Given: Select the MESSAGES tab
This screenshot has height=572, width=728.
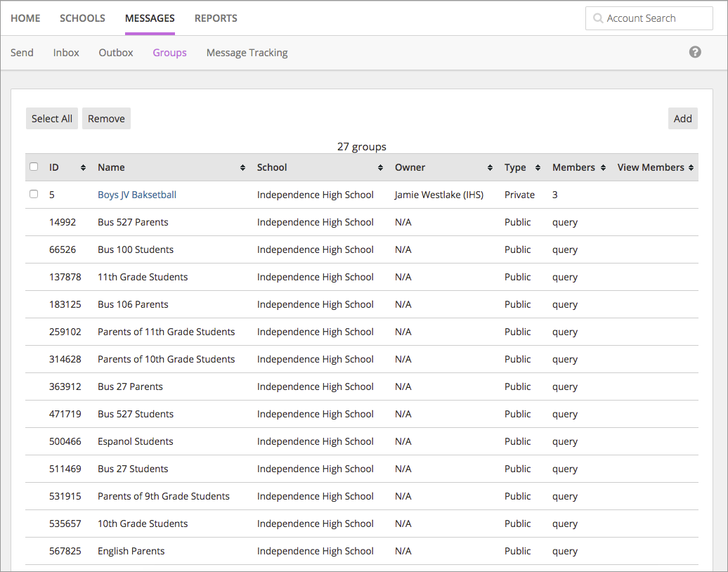Looking at the screenshot, I should (x=150, y=18).
